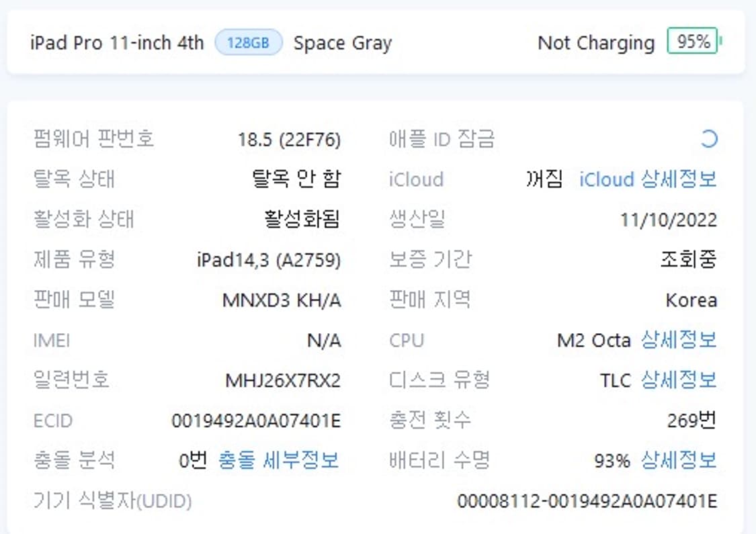
Task: Click the iPad Pro 11-inch 4th title
Action: coord(117,43)
